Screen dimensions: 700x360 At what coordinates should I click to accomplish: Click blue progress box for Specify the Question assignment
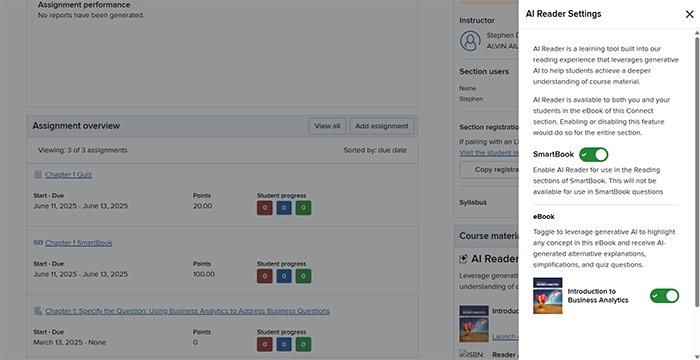click(284, 344)
